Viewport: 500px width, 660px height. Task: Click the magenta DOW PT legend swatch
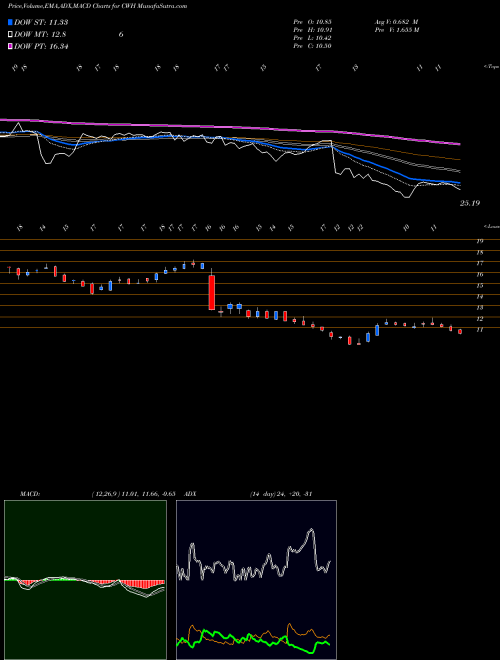10,46
